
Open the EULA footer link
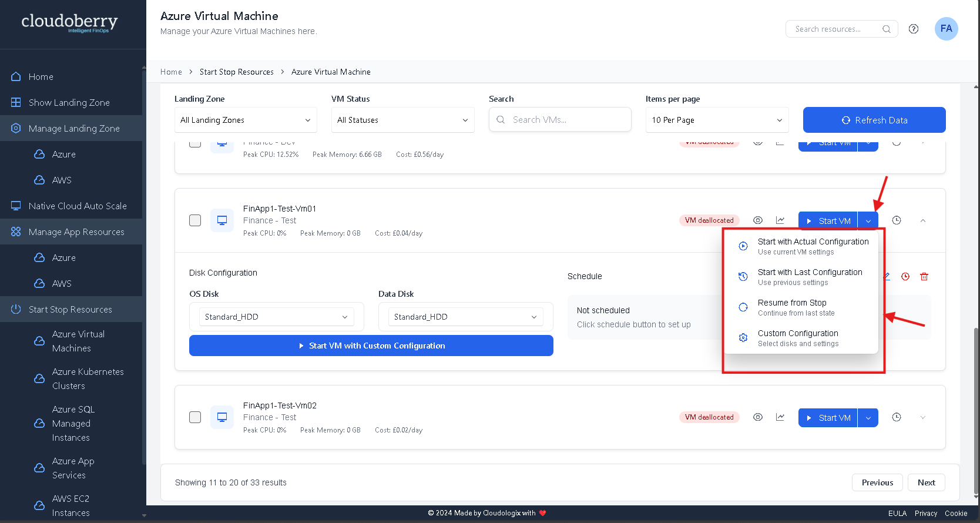click(x=897, y=513)
